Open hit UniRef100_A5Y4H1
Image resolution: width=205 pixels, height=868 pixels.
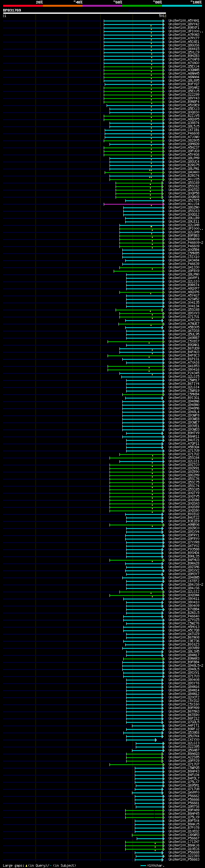point(184,21)
